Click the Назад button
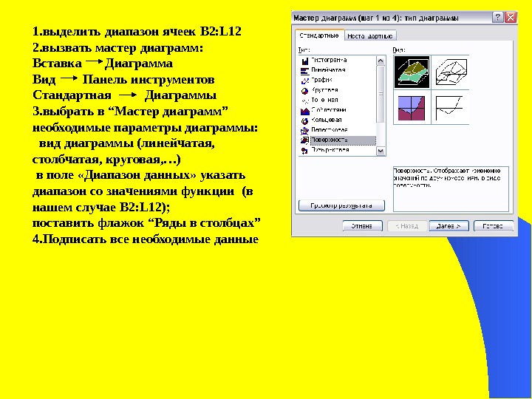The width and height of the screenshot is (532, 399). 407,226
